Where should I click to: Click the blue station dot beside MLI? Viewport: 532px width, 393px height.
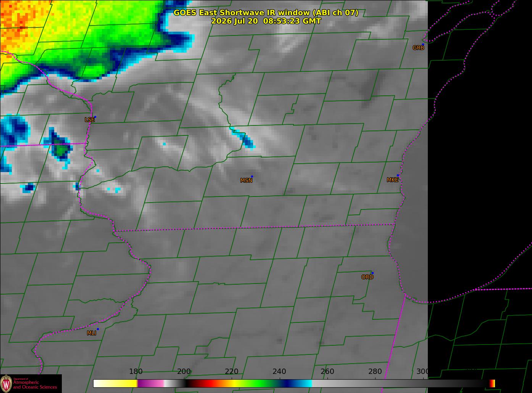98,329
